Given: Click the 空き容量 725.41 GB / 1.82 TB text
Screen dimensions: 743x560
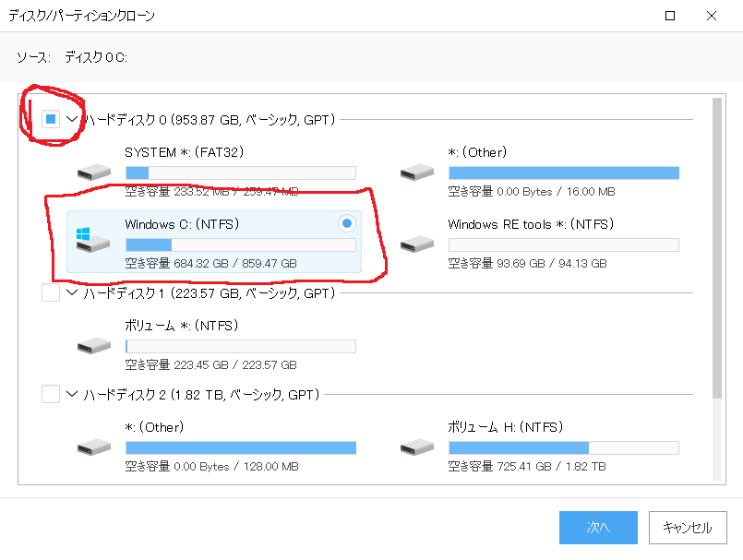Looking at the screenshot, I should (x=527, y=467).
